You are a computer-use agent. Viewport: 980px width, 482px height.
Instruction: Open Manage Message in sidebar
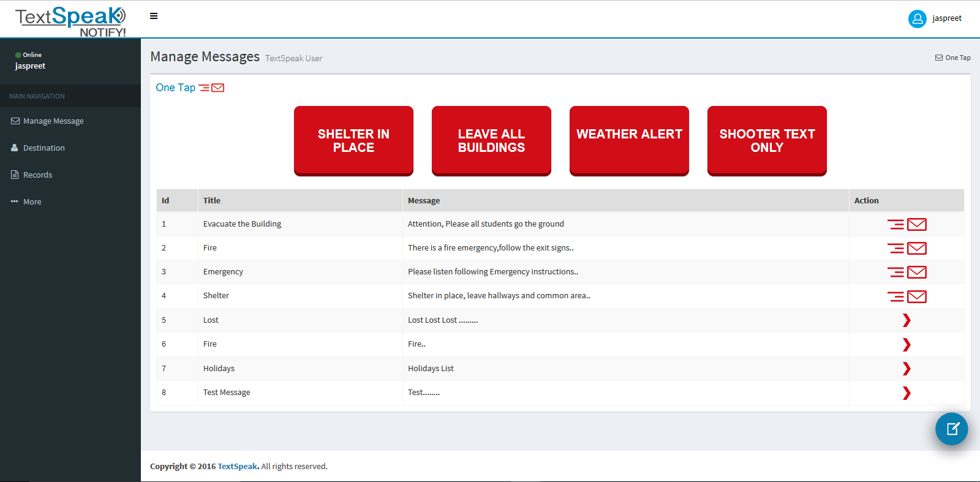tap(53, 121)
